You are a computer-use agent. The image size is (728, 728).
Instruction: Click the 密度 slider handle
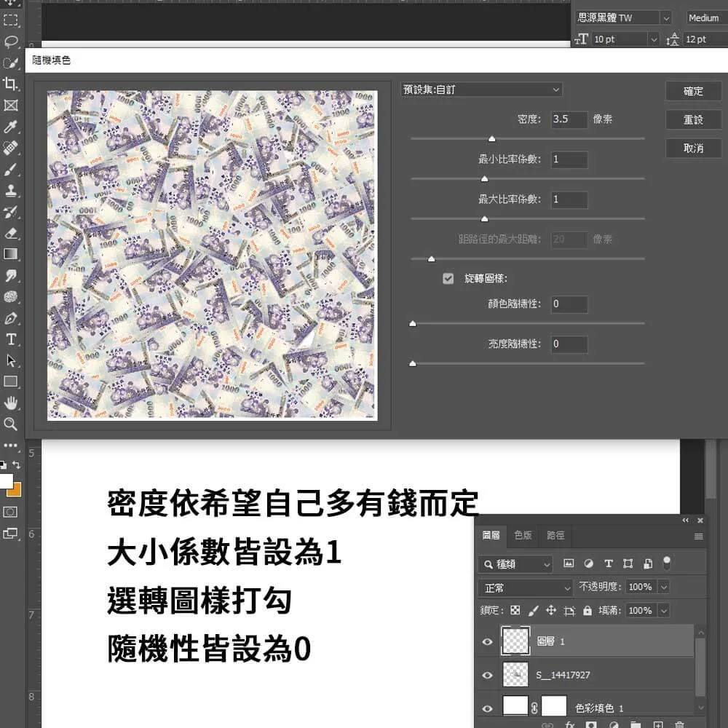click(x=491, y=139)
